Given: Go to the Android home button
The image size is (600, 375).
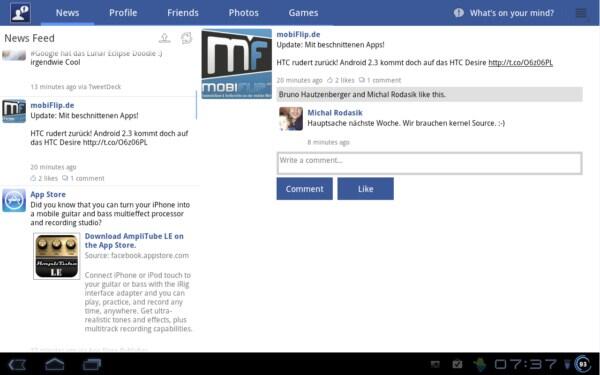Looking at the screenshot, I should coord(55,364).
